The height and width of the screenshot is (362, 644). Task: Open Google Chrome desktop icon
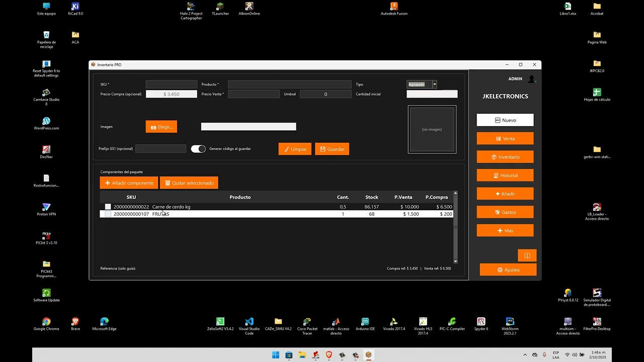coord(46,324)
